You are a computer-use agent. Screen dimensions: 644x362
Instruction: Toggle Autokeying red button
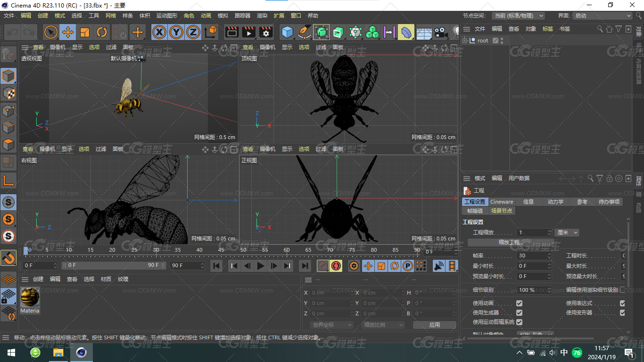click(336, 266)
